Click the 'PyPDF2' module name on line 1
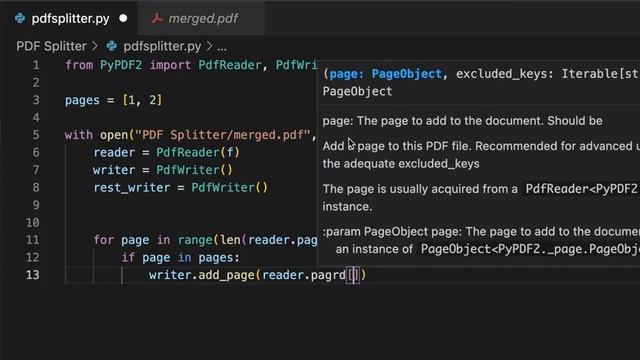This screenshot has width=640, height=360. (x=121, y=65)
